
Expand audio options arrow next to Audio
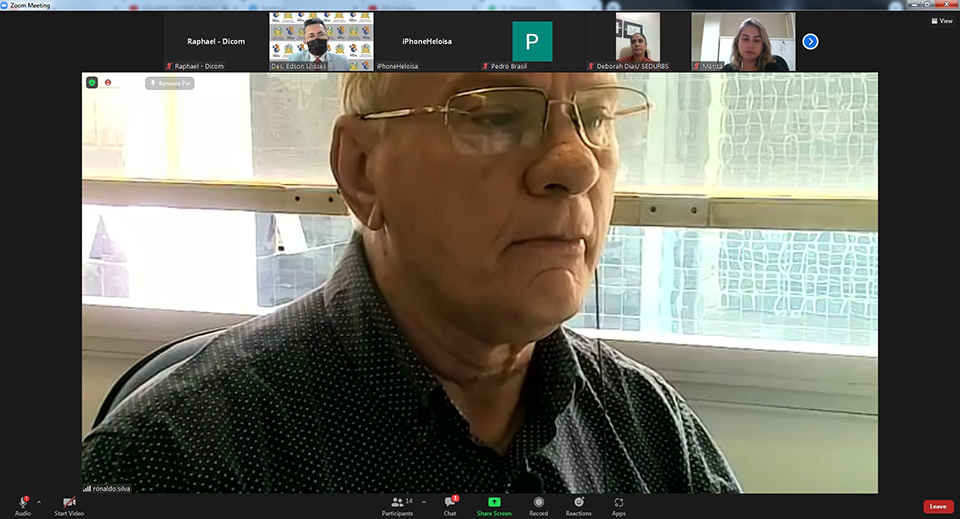point(39,502)
